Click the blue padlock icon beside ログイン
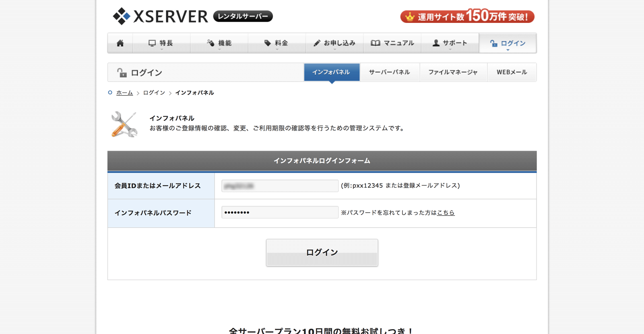644x334 pixels. tap(493, 43)
